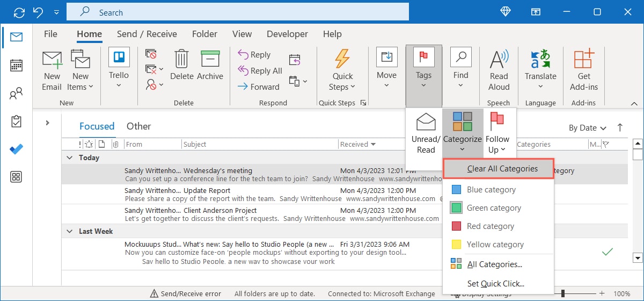Click the Archive box button
Viewport: 644px width, 301px height.
pyautogui.click(x=210, y=66)
